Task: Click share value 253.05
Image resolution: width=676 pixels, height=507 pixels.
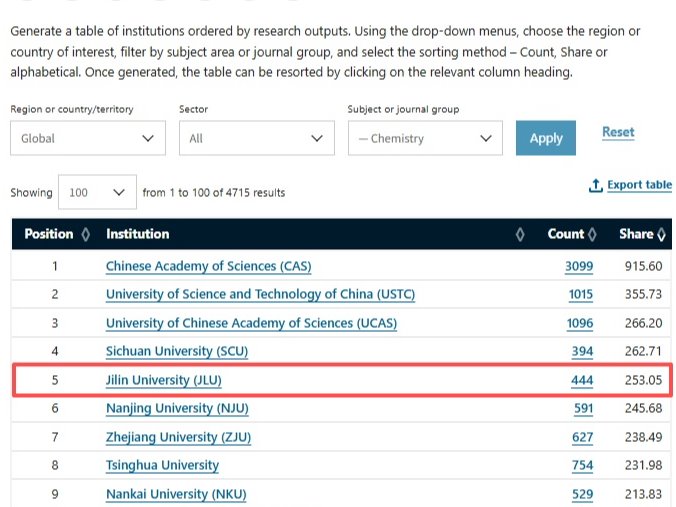Action: tap(643, 380)
